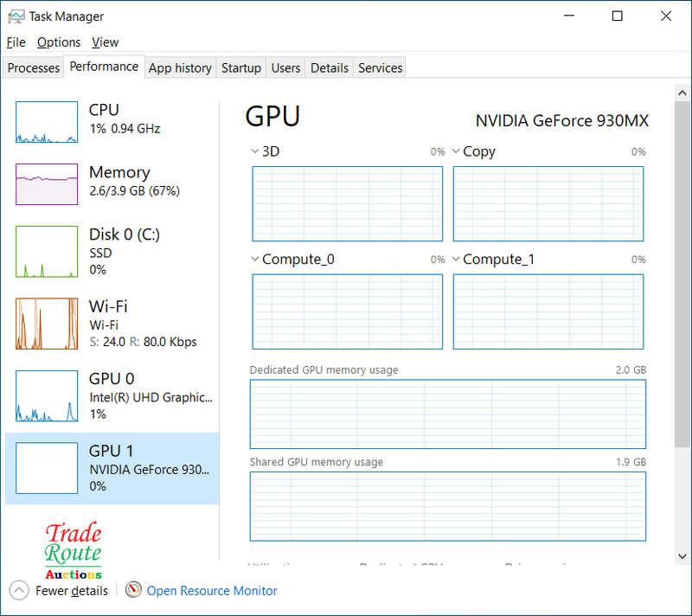Click the '1.9 GB' shared memory maximum label

(631, 462)
